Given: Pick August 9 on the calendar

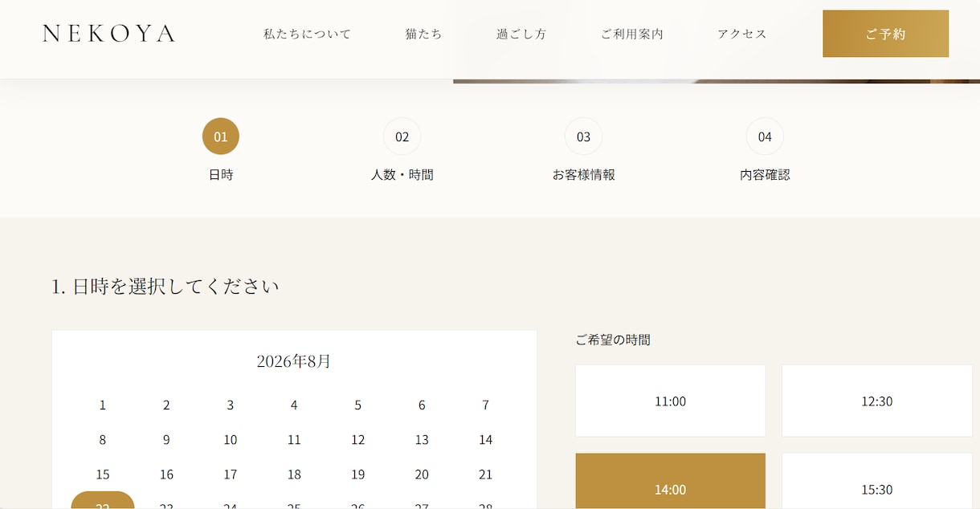Looking at the screenshot, I should click(x=166, y=440).
